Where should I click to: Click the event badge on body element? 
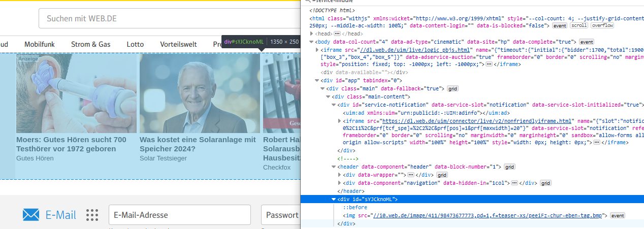click(x=586, y=42)
